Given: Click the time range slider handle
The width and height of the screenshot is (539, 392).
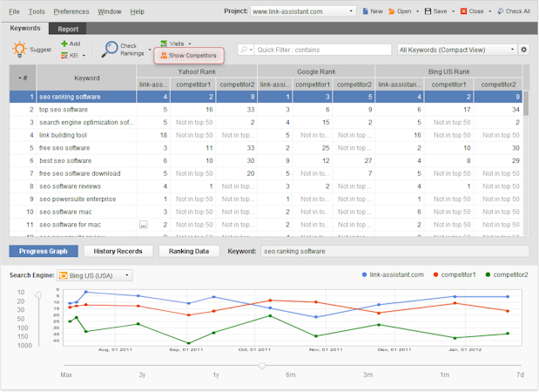Looking at the screenshot, I should point(262,366).
